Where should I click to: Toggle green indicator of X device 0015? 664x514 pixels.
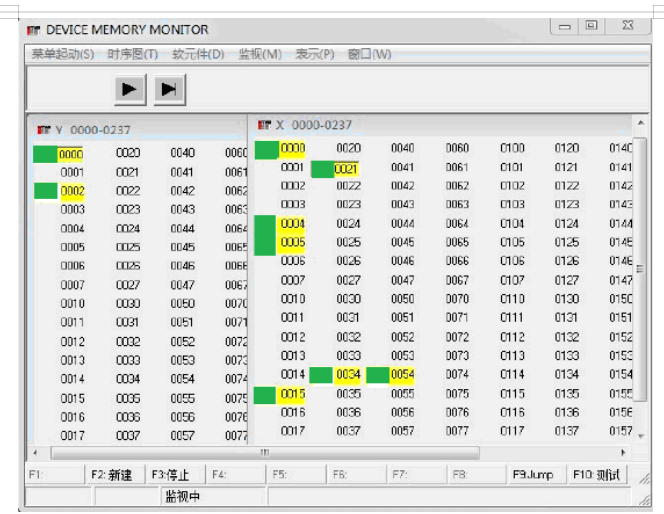point(265,395)
